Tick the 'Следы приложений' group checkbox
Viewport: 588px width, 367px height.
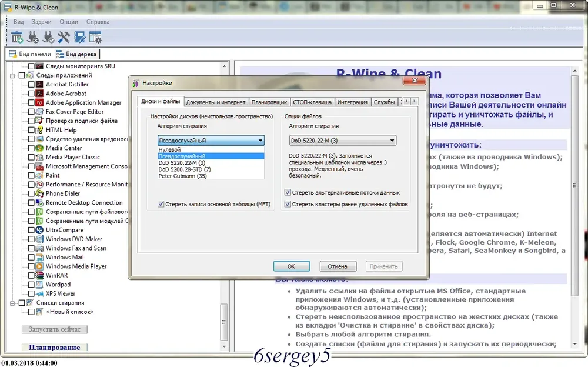coord(22,75)
